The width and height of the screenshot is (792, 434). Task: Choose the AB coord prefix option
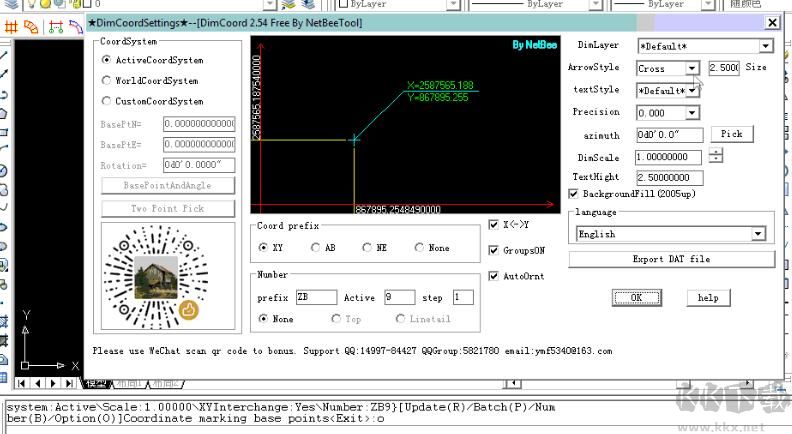coord(316,248)
